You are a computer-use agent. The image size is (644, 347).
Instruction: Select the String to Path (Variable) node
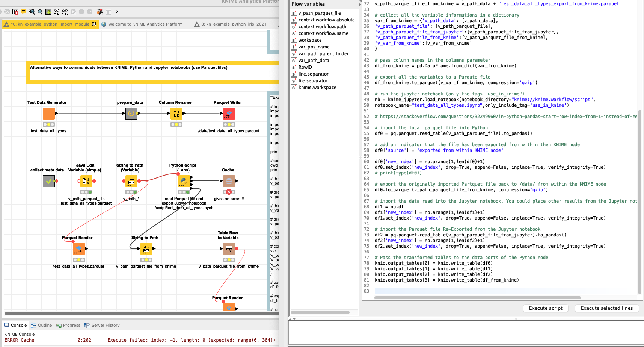click(131, 181)
